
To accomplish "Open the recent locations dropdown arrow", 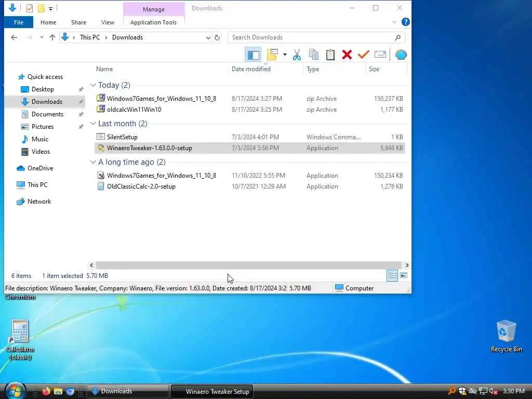I will pos(42,37).
